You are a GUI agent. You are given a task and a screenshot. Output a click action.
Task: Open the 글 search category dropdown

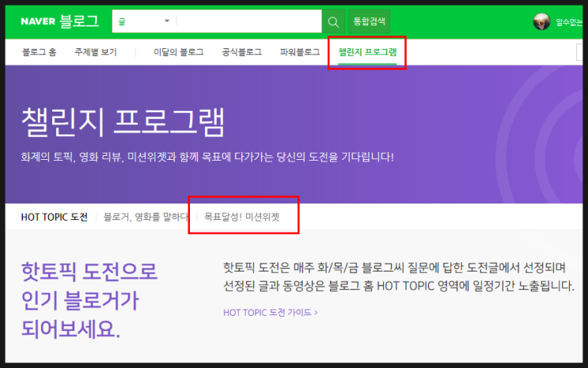(x=144, y=21)
